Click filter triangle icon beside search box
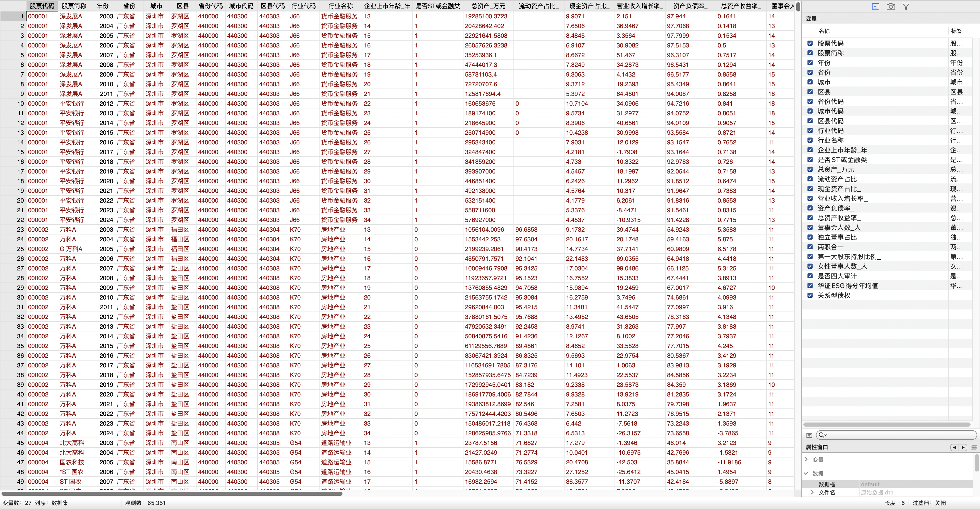Viewport: 980px width, 509px height. point(809,435)
